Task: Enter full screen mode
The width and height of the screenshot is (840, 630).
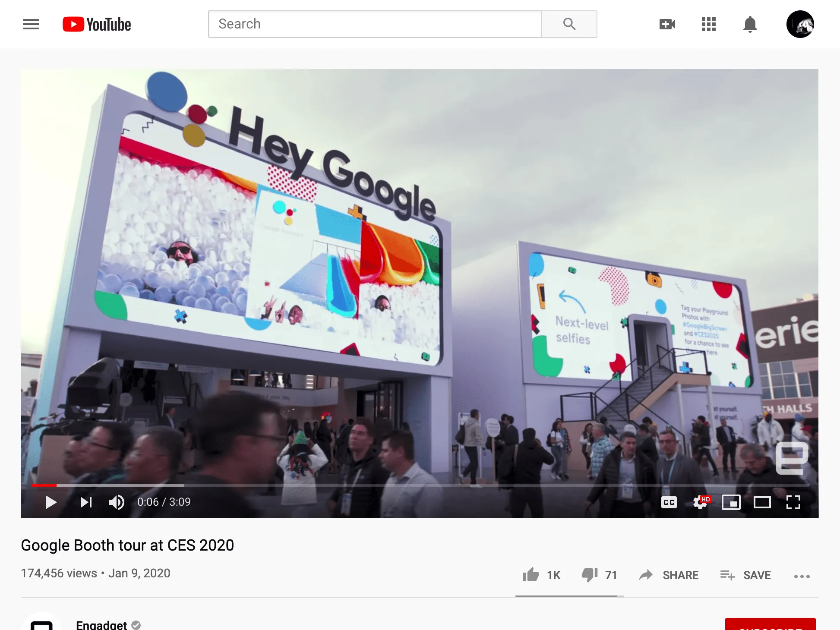Action: pos(793,502)
